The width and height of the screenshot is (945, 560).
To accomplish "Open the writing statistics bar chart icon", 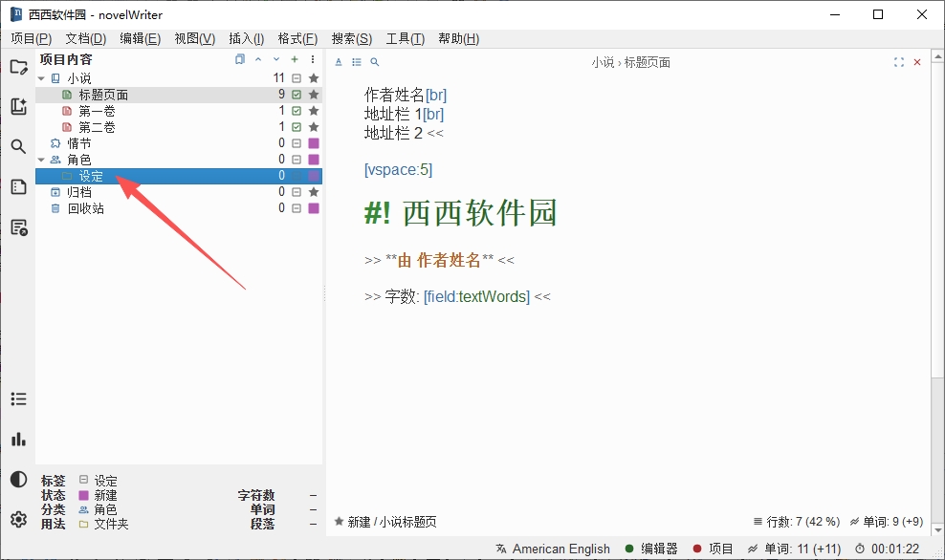I will pos(19,439).
